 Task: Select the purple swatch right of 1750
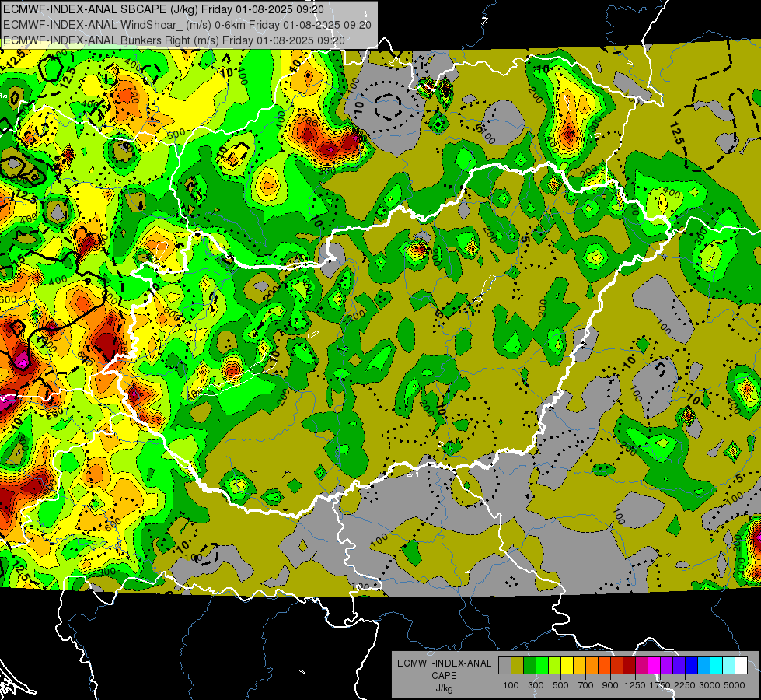pos(666,666)
